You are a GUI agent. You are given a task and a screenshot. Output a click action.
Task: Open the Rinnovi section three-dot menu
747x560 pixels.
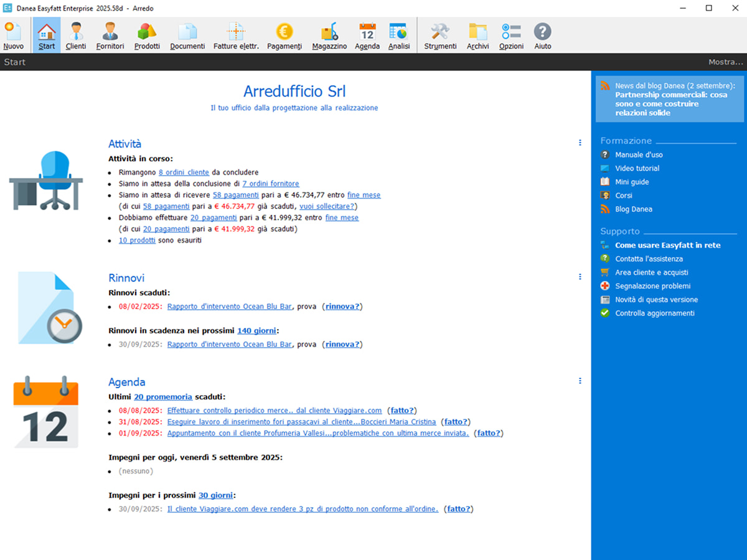(580, 277)
